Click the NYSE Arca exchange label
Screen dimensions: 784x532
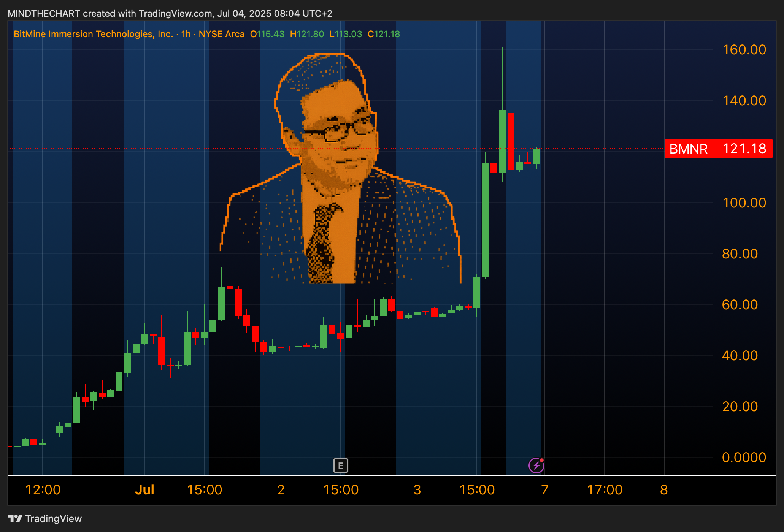(x=221, y=34)
